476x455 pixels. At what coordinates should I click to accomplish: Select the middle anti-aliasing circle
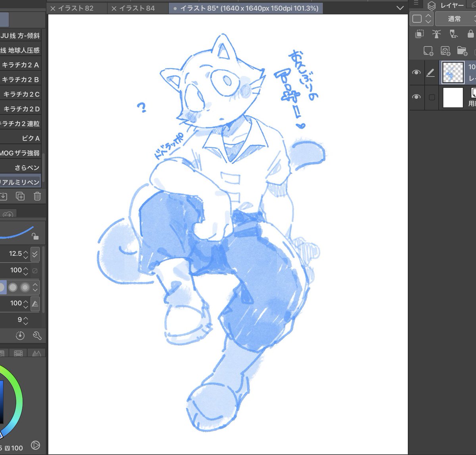tap(13, 287)
